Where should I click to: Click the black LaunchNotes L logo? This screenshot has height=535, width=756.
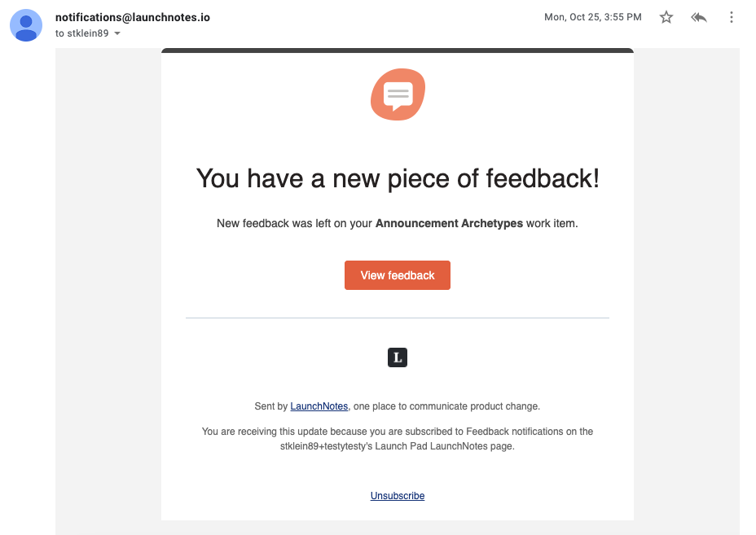[x=398, y=357]
